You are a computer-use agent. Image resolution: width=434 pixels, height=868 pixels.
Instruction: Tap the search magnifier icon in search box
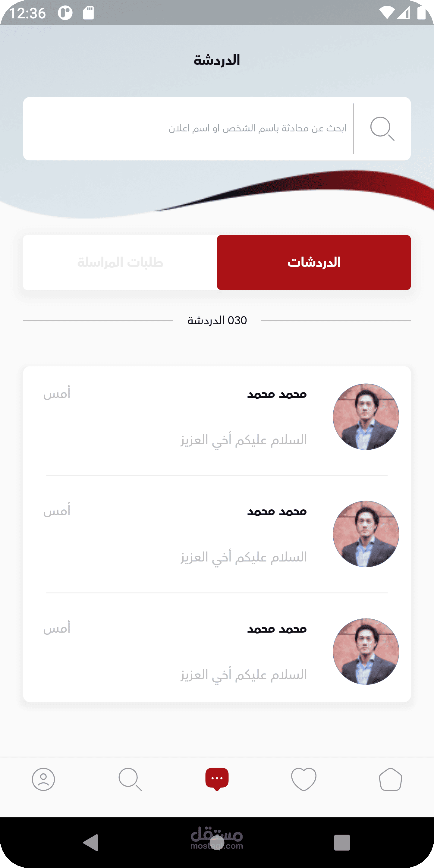click(x=382, y=128)
